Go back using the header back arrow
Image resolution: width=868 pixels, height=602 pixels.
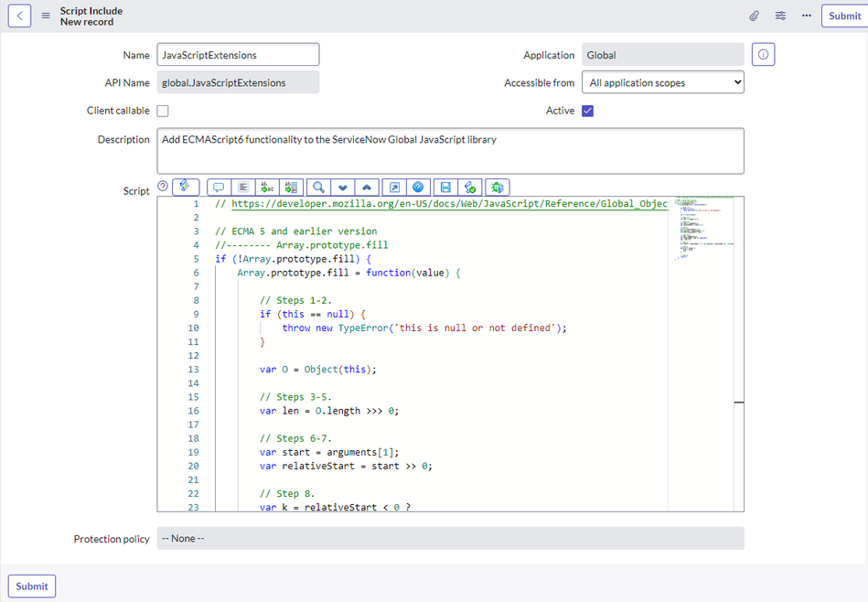19,16
